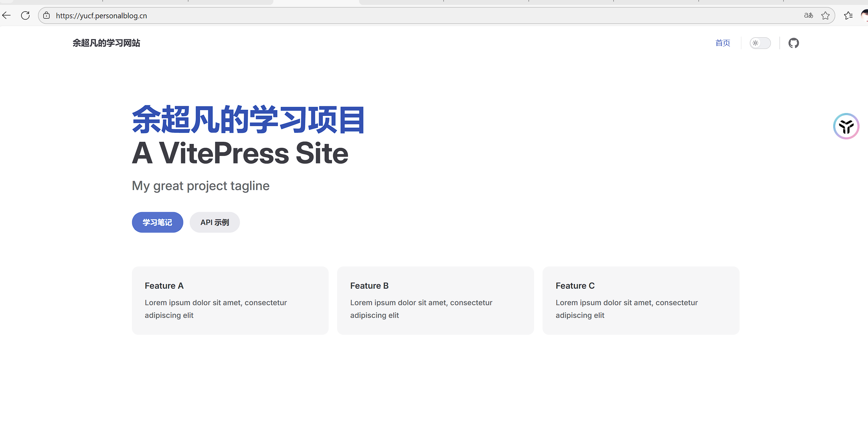Click the site permissions lock icon
This screenshot has height=427, width=868.
46,15
